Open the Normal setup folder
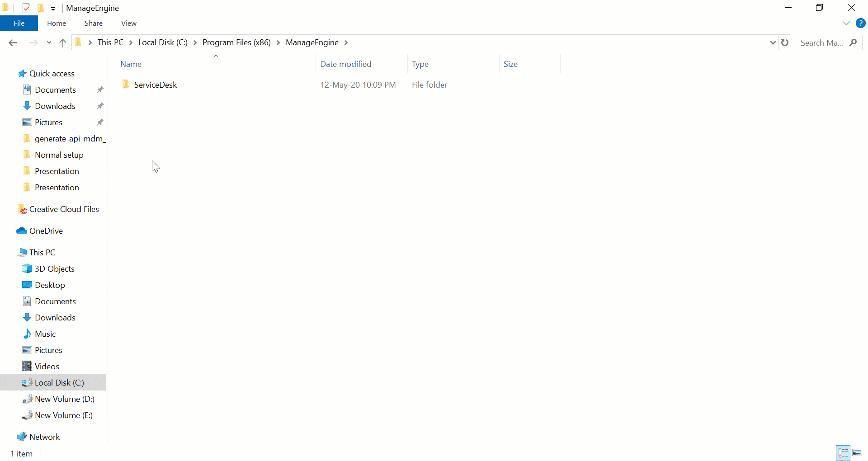 59,155
